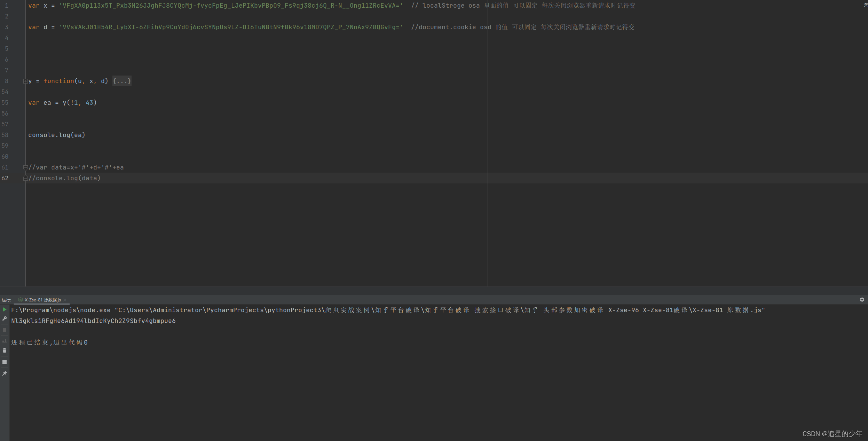
Task: Open run panel settings gear icon
Action: tap(862, 300)
